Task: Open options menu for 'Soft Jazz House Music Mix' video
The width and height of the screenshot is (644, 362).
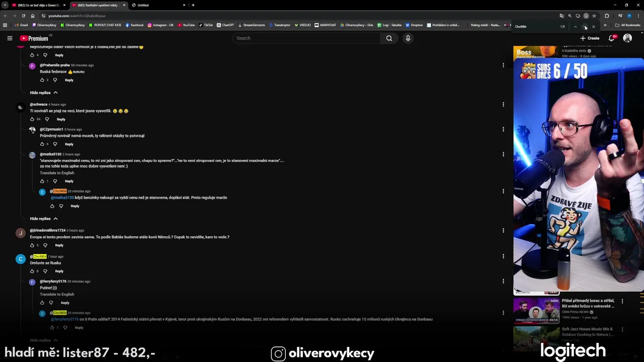Action: click(622, 329)
